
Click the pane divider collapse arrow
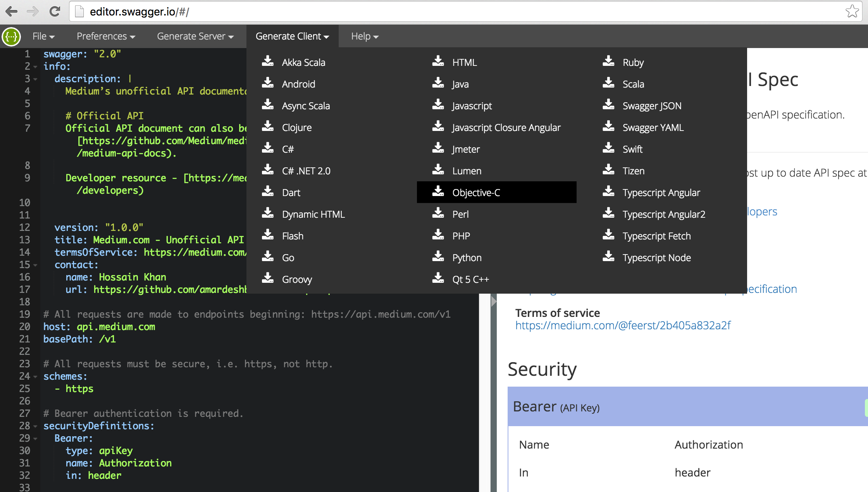pos(494,301)
